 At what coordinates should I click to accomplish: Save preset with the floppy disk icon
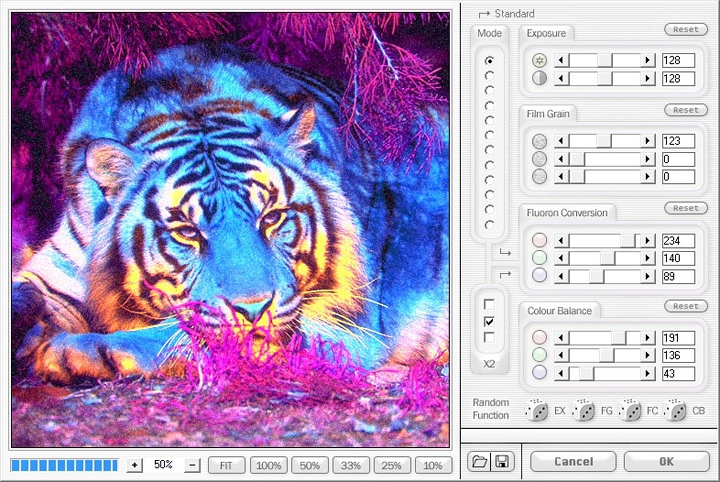[x=499, y=462]
